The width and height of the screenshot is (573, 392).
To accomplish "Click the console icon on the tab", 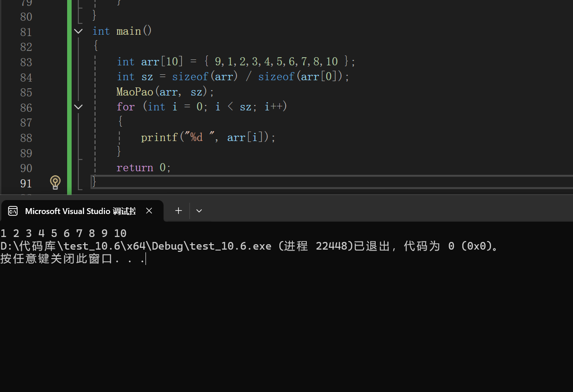I will (13, 211).
